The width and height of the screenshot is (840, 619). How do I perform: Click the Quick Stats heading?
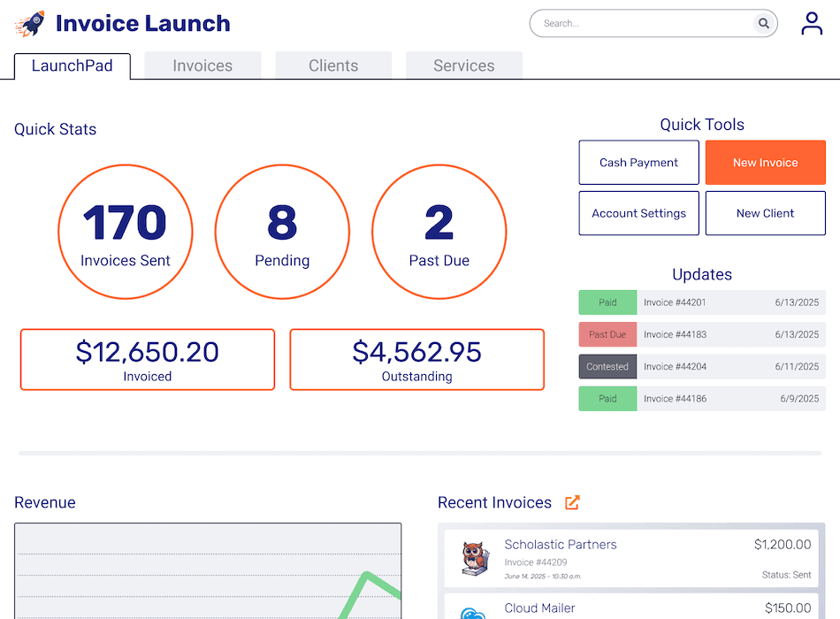click(55, 129)
